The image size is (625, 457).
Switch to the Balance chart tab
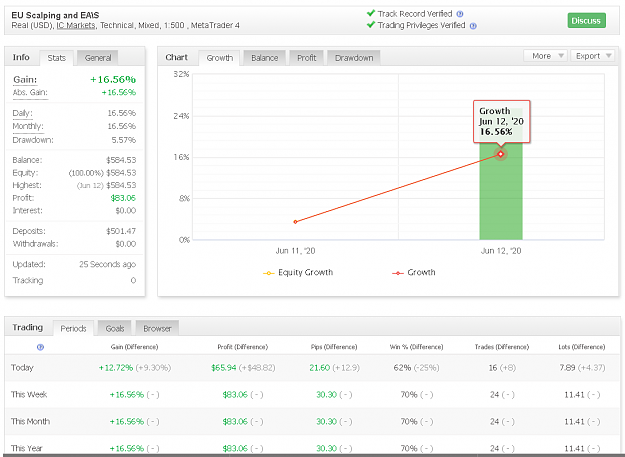click(264, 58)
